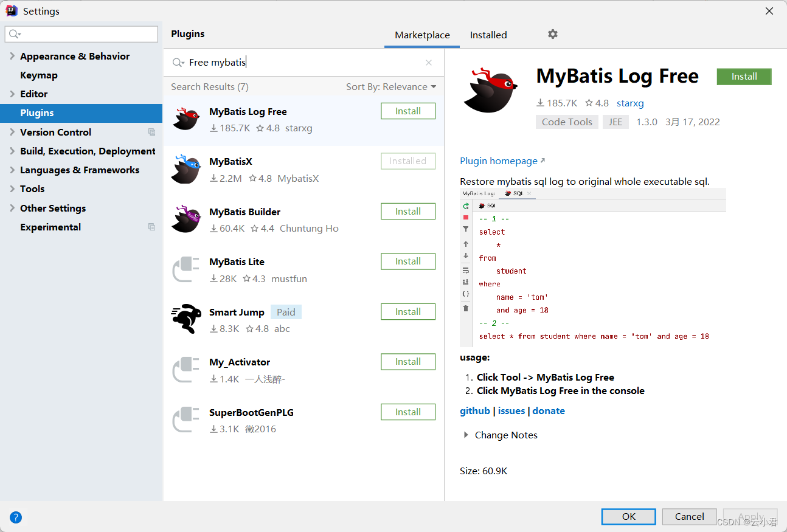This screenshot has height=532, width=787.
Task: Click the Code Tools tag
Action: coord(567,122)
